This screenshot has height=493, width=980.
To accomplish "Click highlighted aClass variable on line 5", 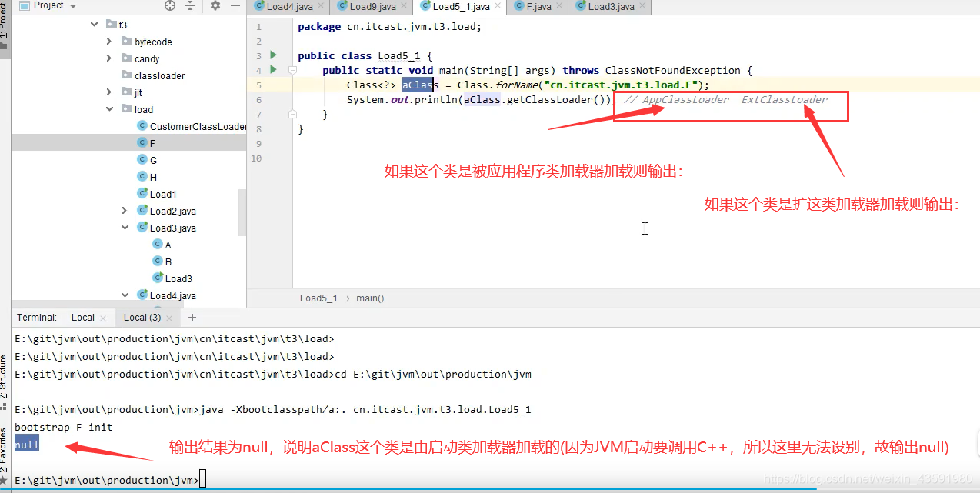I will pyautogui.click(x=419, y=85).
